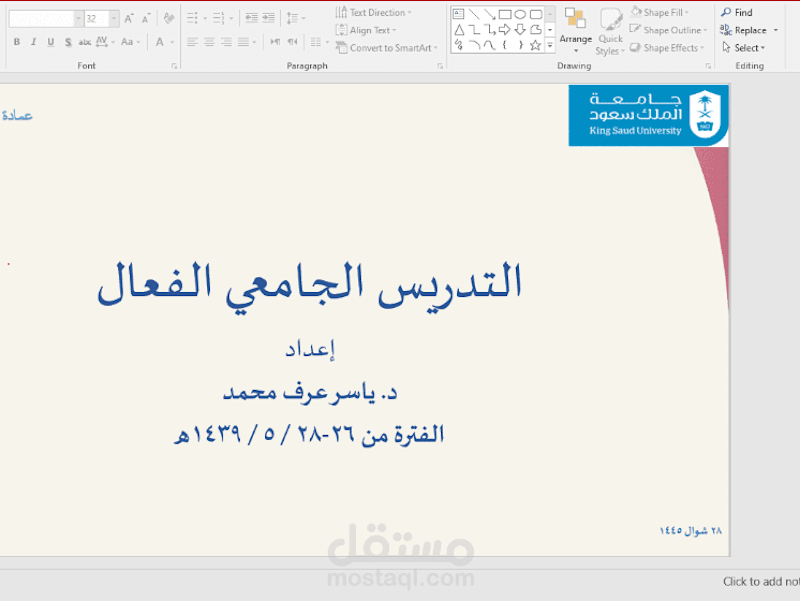Click the Bullets list icon
This screenshot has width=800, height=601.
coord(192,18)
